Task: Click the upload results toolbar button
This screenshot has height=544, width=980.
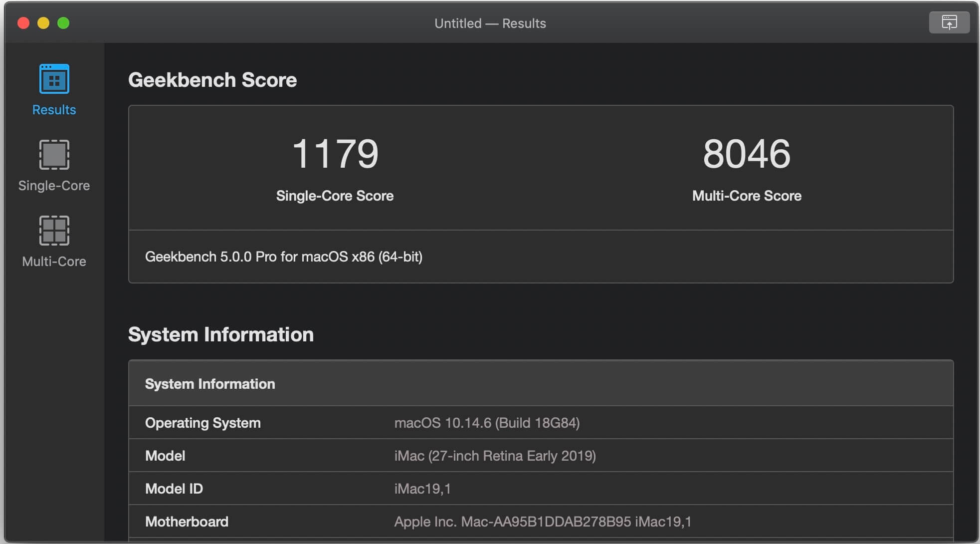Action: 949,22
